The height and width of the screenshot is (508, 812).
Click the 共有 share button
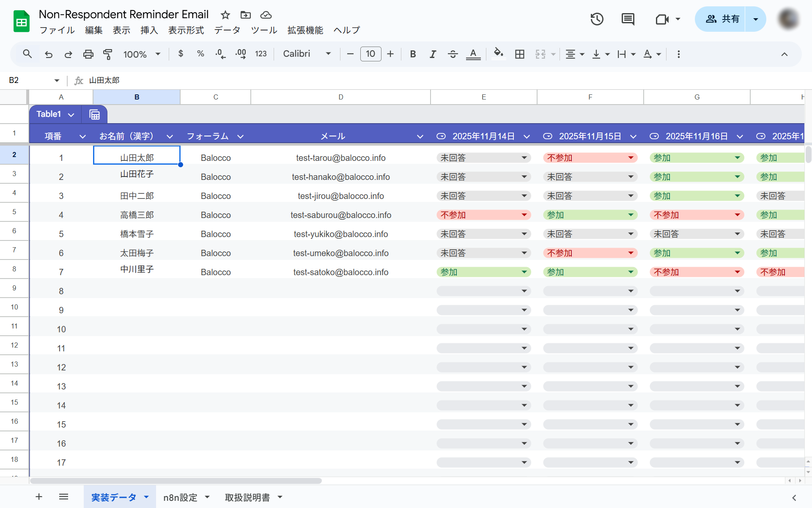pos(721,19)
